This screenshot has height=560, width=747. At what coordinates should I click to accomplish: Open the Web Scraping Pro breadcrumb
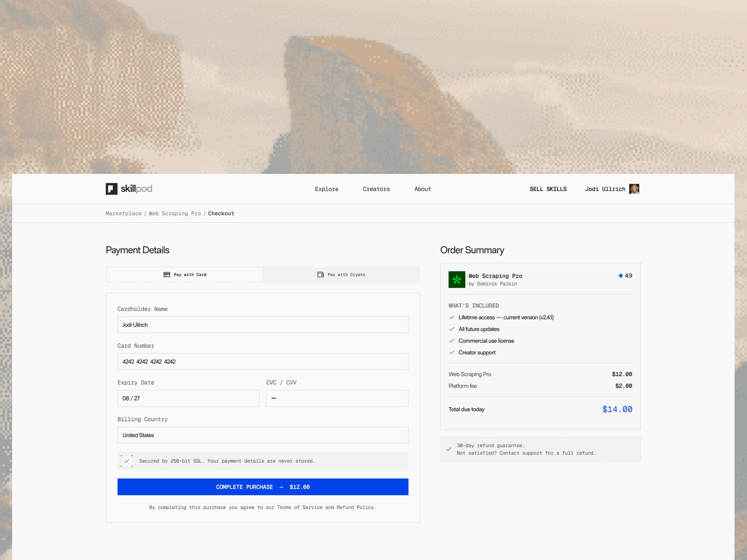click(175, 213)
